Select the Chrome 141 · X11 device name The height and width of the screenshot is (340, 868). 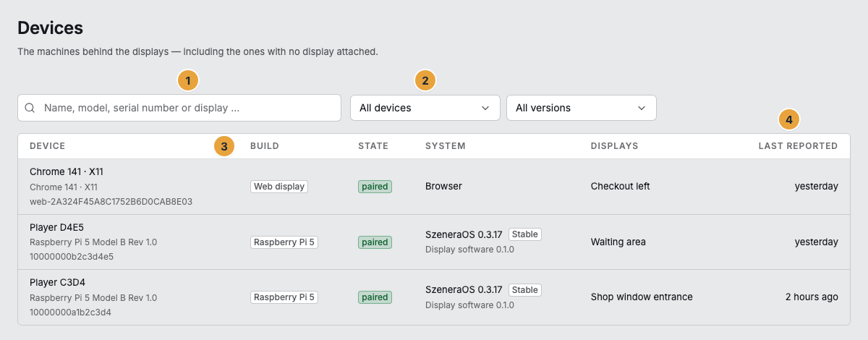pos(67,172)
